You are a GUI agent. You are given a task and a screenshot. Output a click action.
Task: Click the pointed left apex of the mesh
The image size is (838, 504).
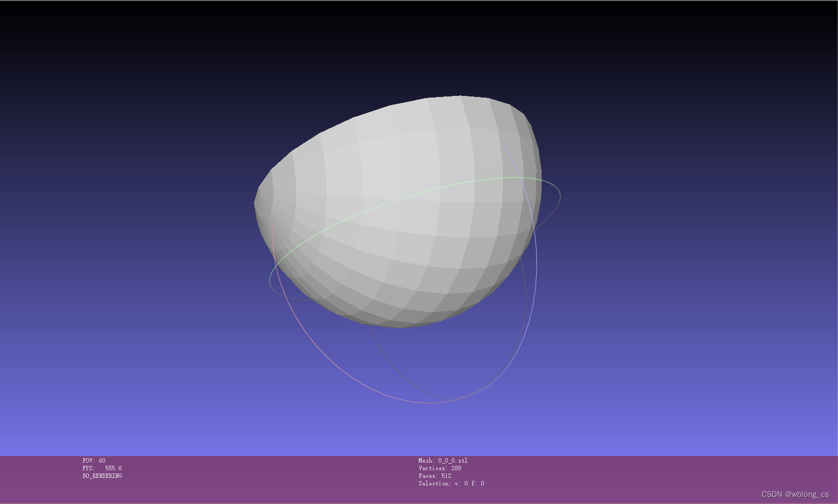[256, 205]
